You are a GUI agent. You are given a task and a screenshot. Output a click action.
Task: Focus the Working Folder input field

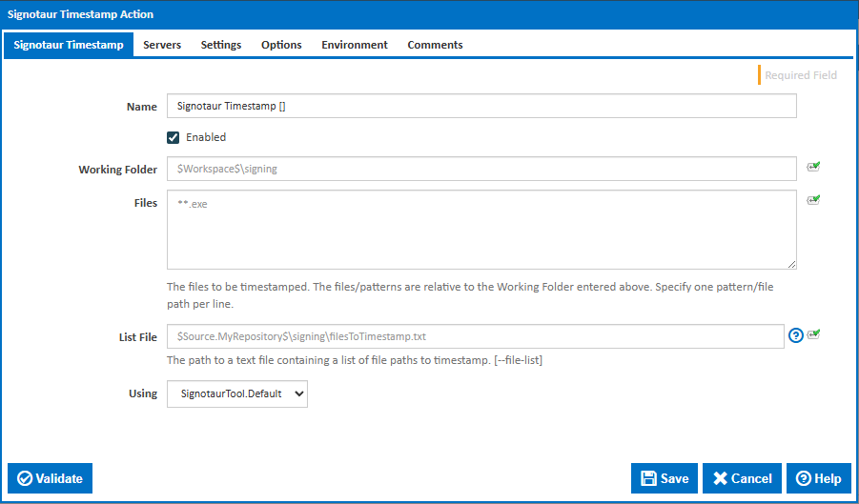tap(481, 169)
